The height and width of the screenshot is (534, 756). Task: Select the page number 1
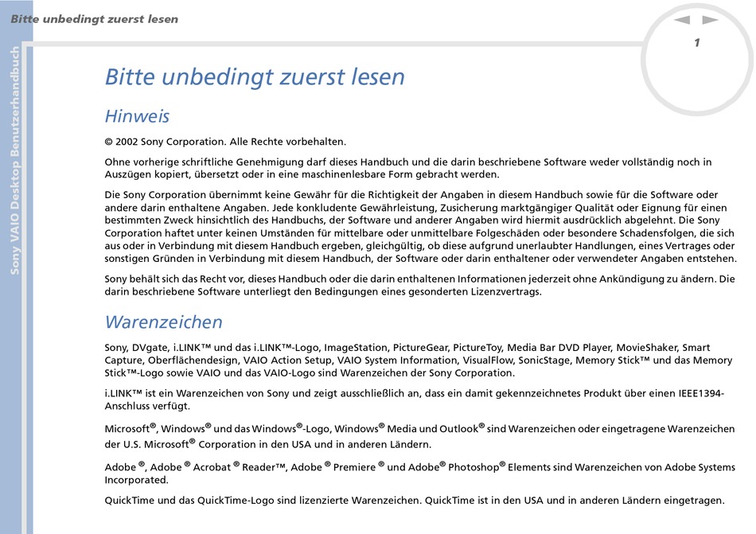696,43
